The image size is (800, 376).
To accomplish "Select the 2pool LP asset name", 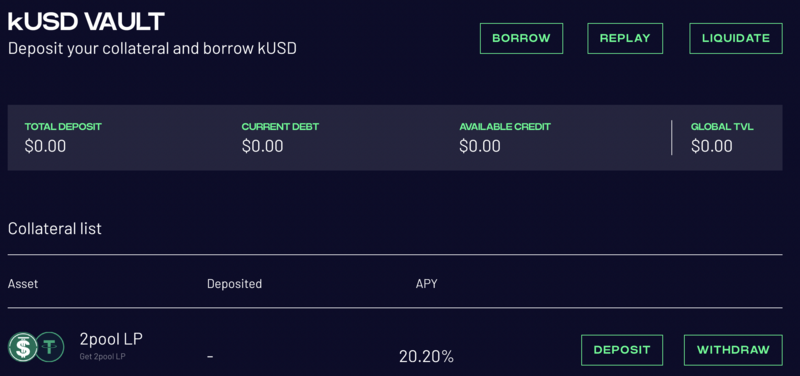I will pos(111,339).
